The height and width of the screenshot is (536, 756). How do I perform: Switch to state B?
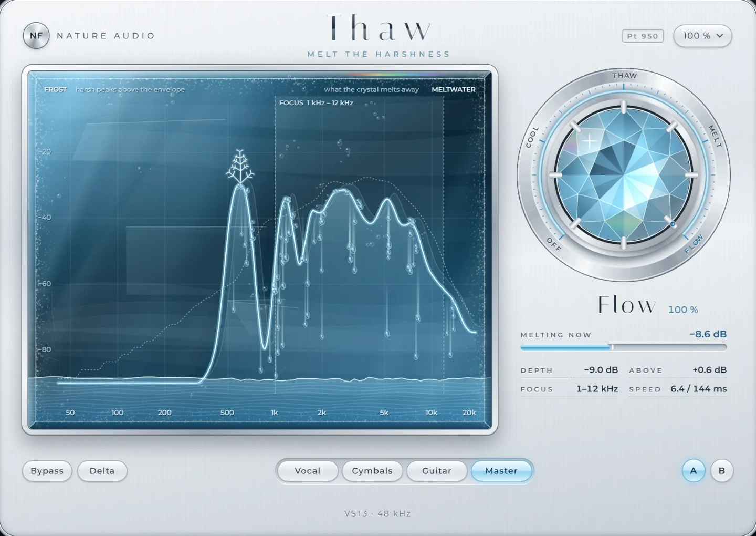pos(722,471)
